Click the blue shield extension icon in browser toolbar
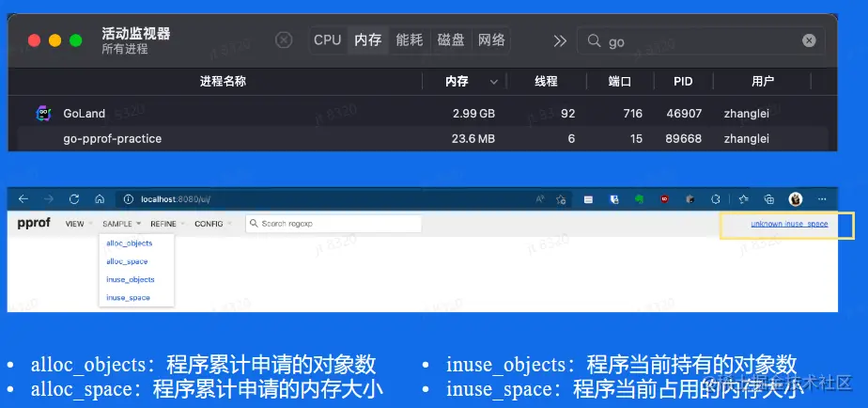The width and height of the screenshot is (868, 408). (614, 199)
